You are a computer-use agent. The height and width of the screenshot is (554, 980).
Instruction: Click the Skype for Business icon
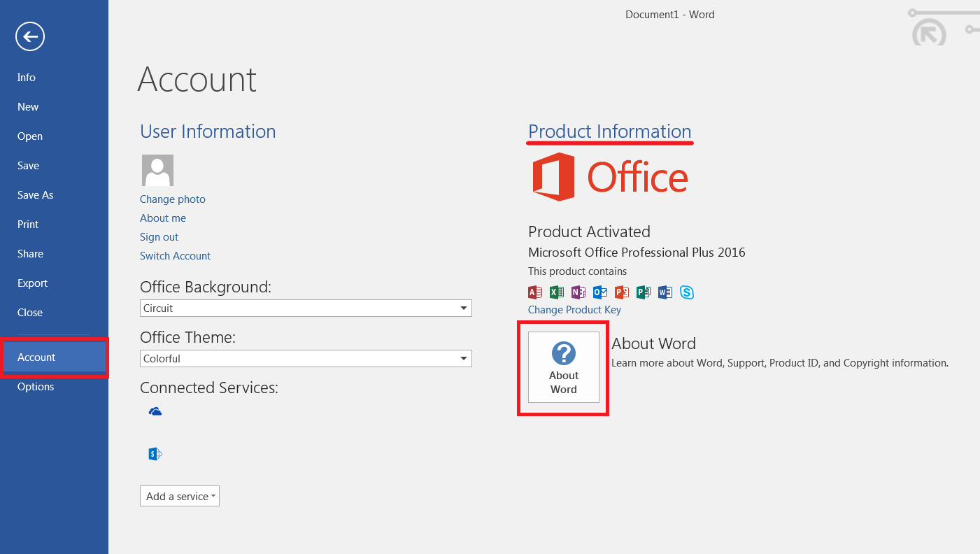(x=687, y=292)
